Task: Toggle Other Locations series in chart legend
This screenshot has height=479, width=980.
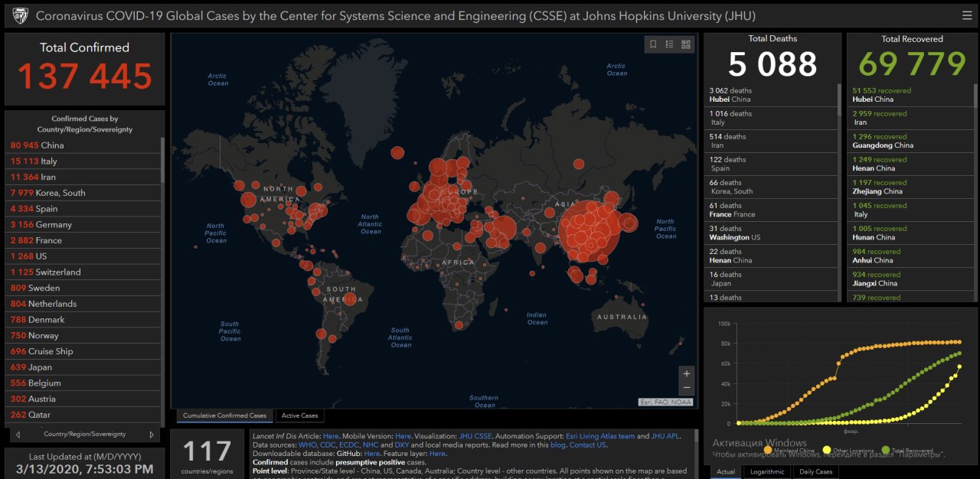Action: 850,451
